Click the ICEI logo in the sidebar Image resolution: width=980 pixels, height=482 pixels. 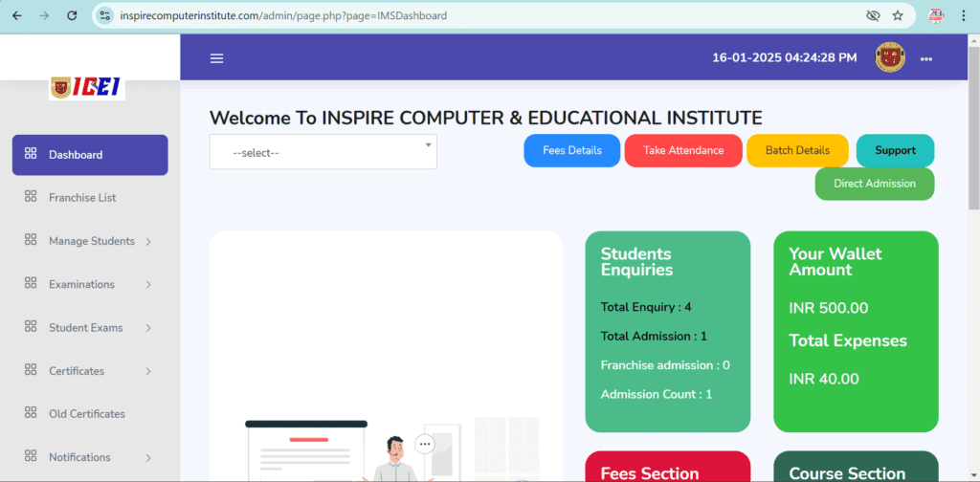[87, 87]
